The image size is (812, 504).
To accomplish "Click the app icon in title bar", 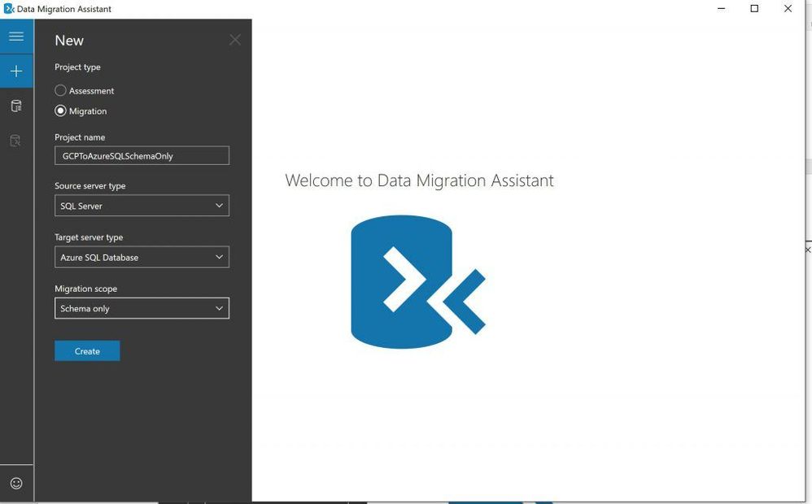I will click(x=9, y=9).
